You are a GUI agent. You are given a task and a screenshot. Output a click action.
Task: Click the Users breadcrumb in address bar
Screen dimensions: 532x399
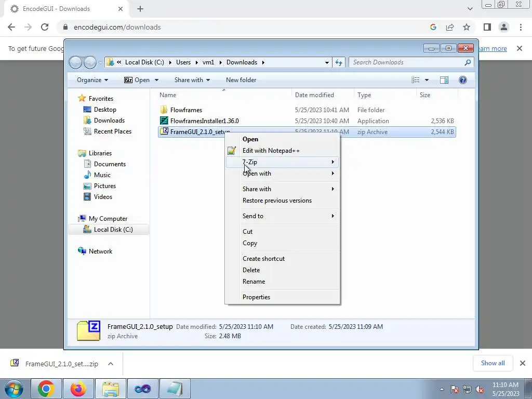pos(183,62)
